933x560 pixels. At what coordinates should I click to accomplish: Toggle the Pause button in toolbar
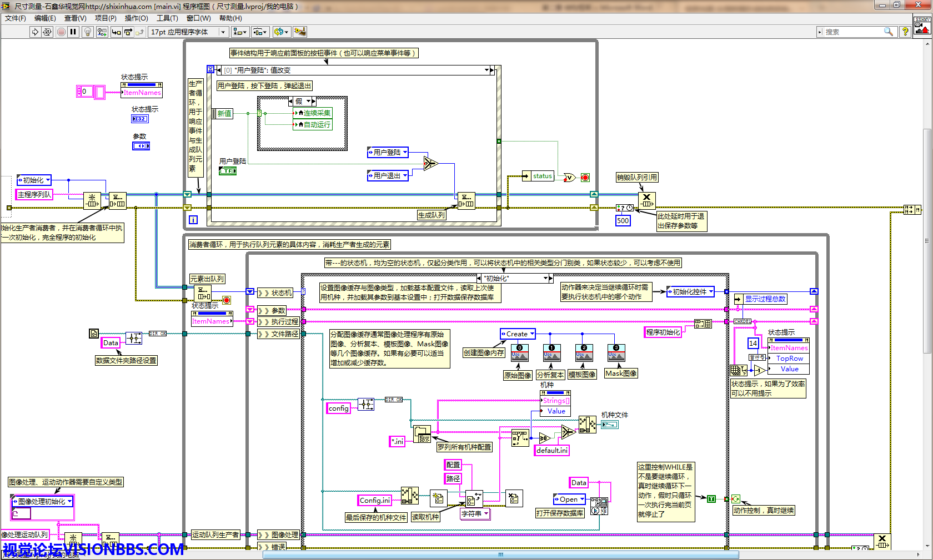(73, 32)
